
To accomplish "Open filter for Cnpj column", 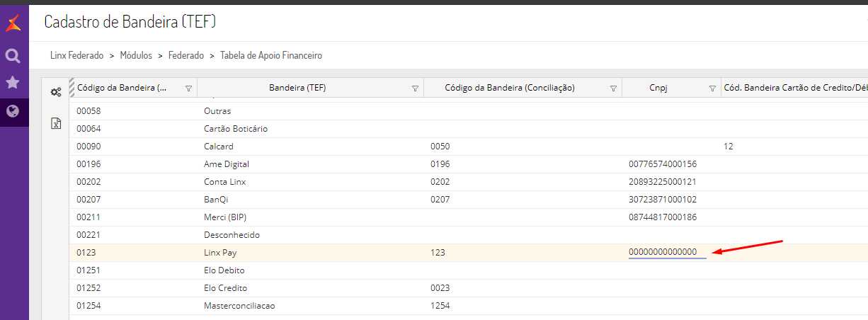I will point(712,88).
